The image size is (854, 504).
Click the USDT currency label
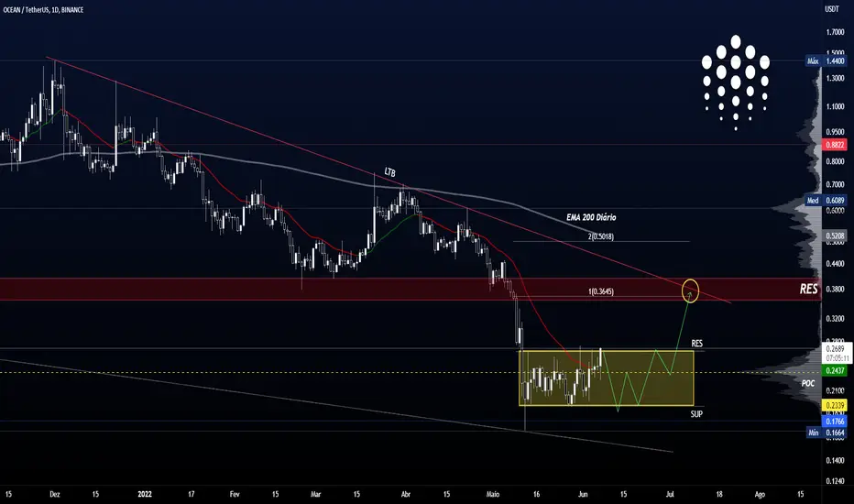pos(832,9)
